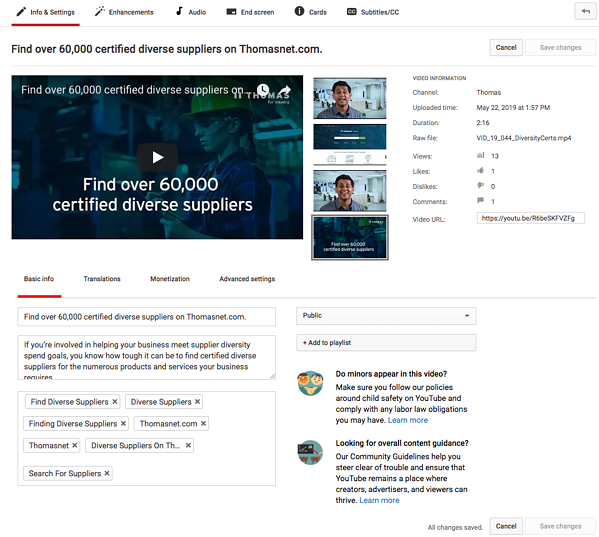Remove the Thomasnet tag
Screen dimensions: 599x537
click(75, 445)
